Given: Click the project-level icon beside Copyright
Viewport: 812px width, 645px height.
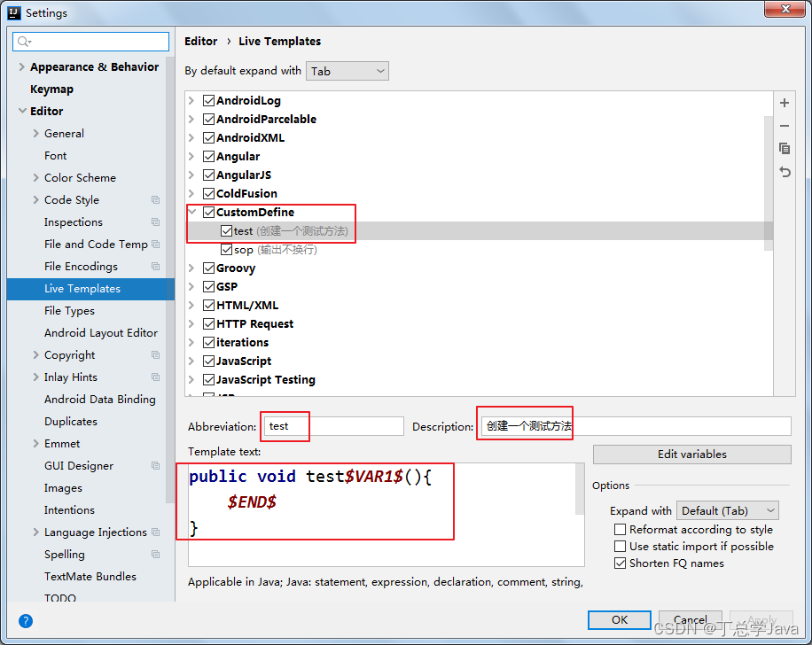Looking at the screenshot, I should click(x=155, y=355).
